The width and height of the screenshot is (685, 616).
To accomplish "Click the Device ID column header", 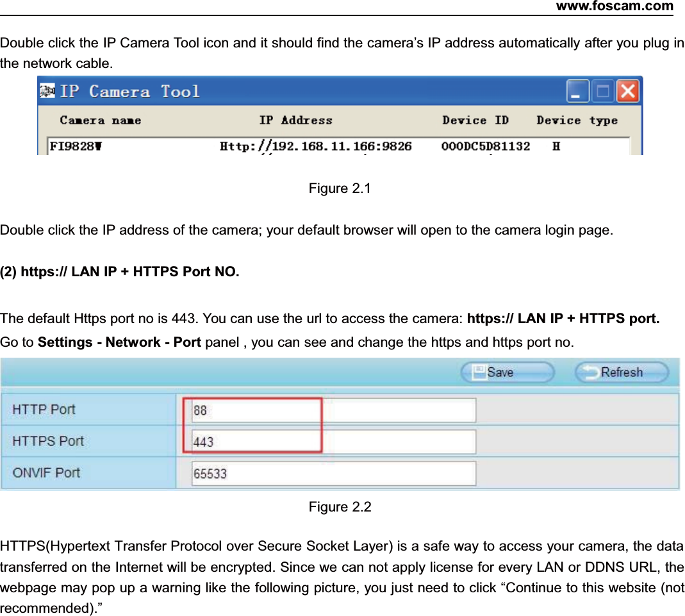I will click(x=475, y=120).
